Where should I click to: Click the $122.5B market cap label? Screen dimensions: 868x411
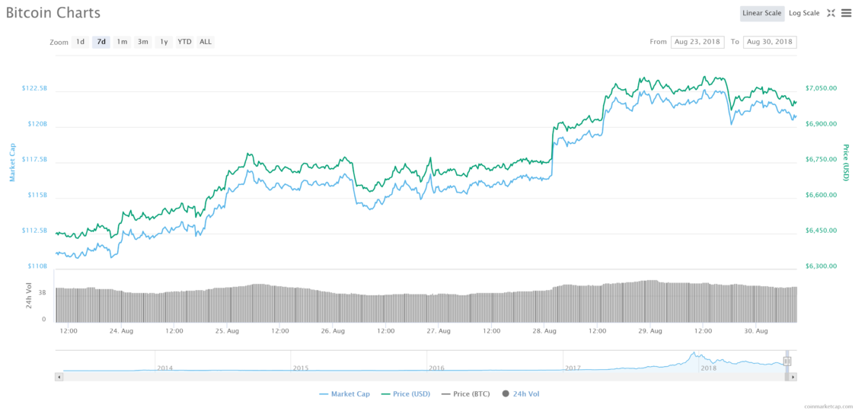pyautogui.click(x=34, y=88)
